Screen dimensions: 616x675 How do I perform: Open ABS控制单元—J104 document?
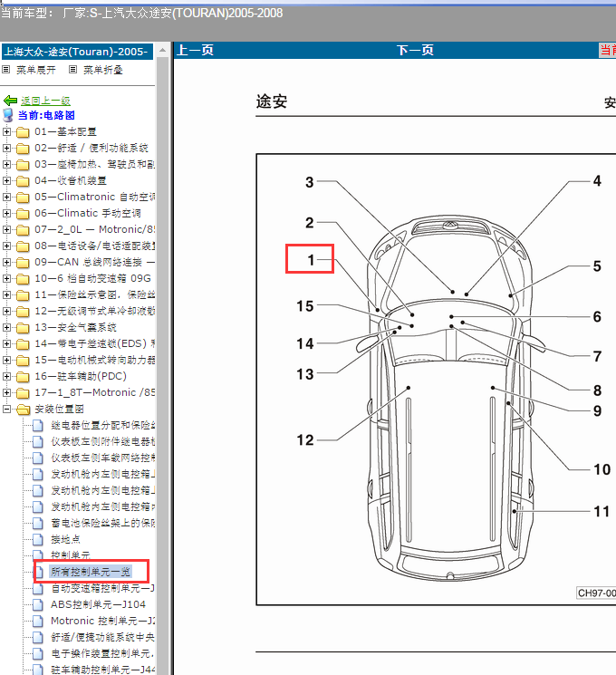click(x=98, y=605)
